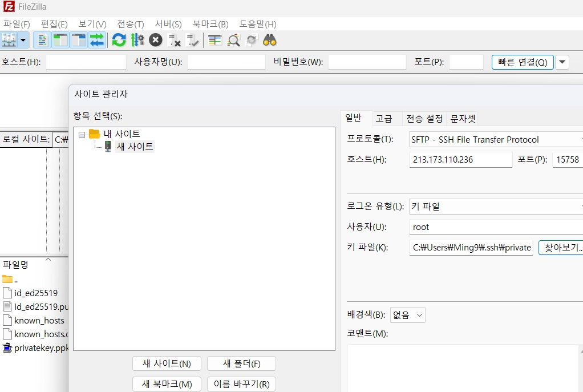Click the quickconnect 포트(P) input field

point(466,62)
